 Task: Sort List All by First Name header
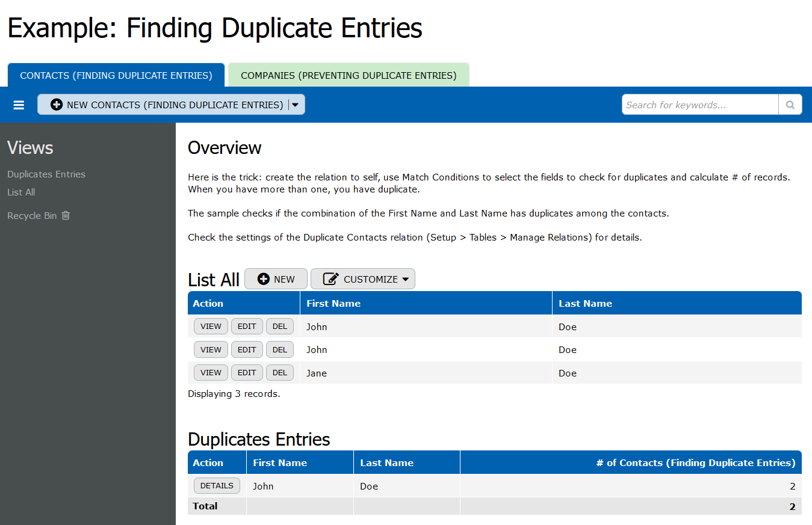(333, 304)
